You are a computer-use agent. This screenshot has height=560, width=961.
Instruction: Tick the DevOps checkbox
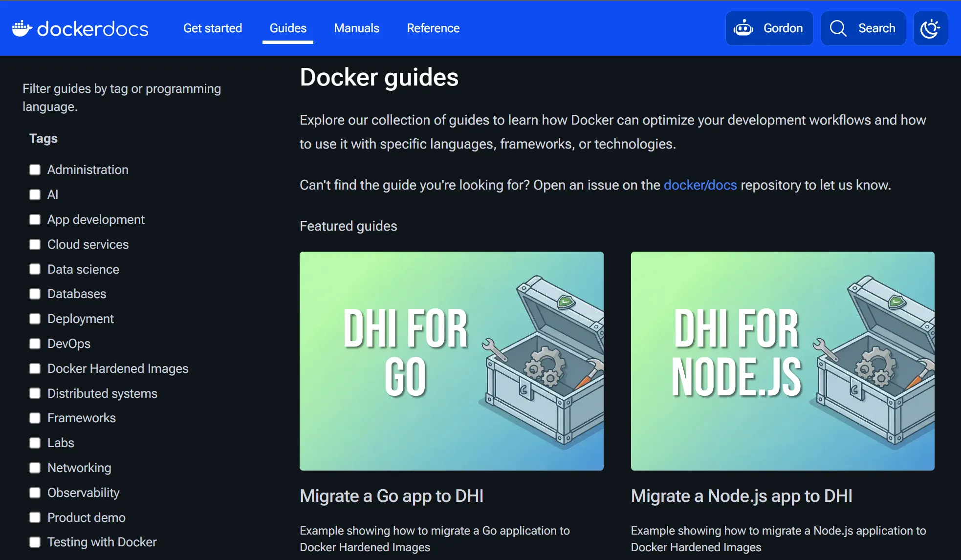[35, 344]
